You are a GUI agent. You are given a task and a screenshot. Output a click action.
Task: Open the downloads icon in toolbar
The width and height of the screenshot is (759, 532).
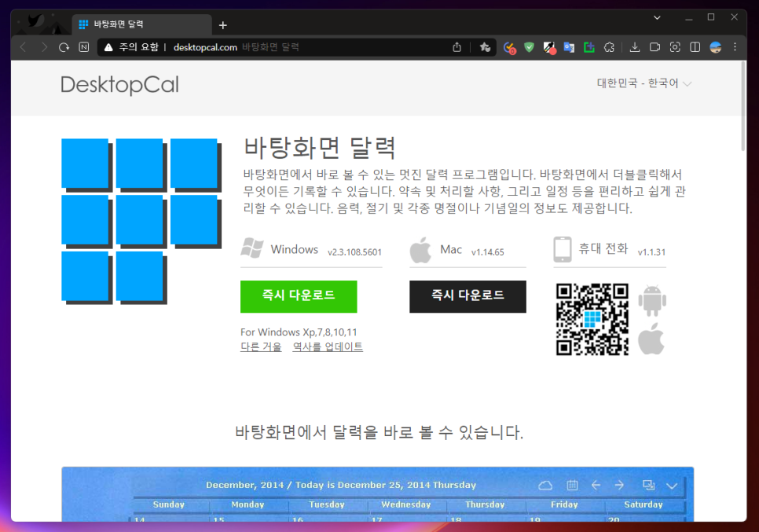click(635, 47)
